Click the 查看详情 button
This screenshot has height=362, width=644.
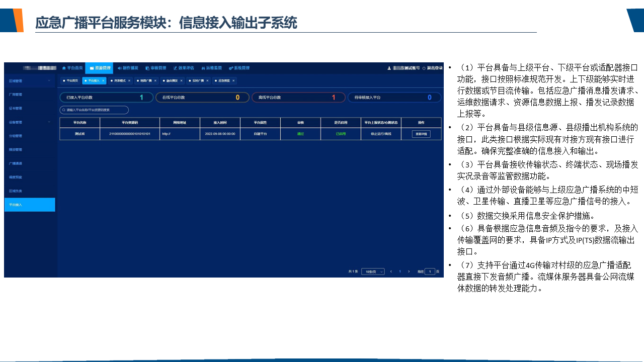coord(421,134)
